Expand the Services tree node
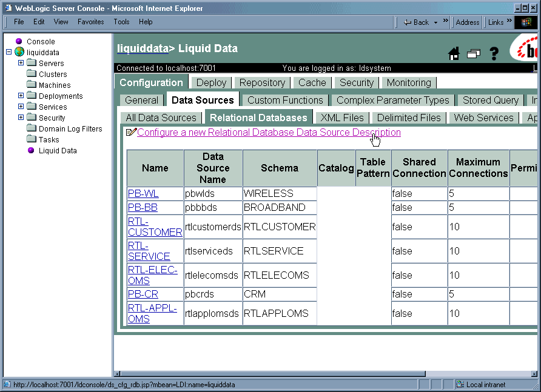 tap(21, 107)
